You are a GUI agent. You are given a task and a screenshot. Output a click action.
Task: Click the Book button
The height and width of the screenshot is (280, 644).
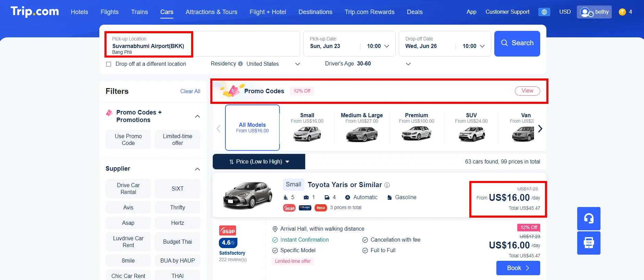pos(518,268)
